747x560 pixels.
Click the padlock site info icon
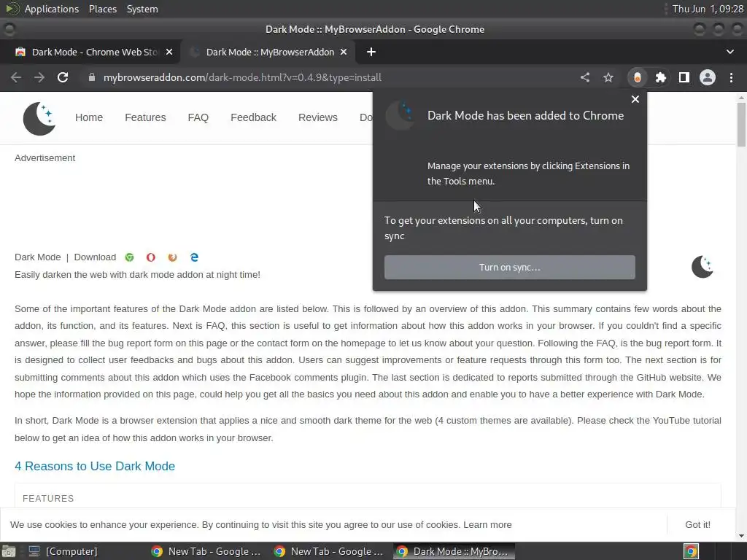(x=91, y=77)
